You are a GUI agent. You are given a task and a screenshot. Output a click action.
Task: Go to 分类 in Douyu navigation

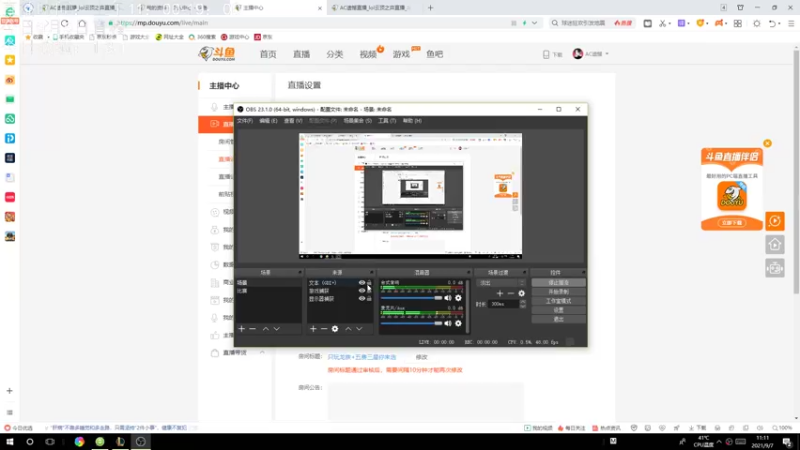click(x=335, y=54)
